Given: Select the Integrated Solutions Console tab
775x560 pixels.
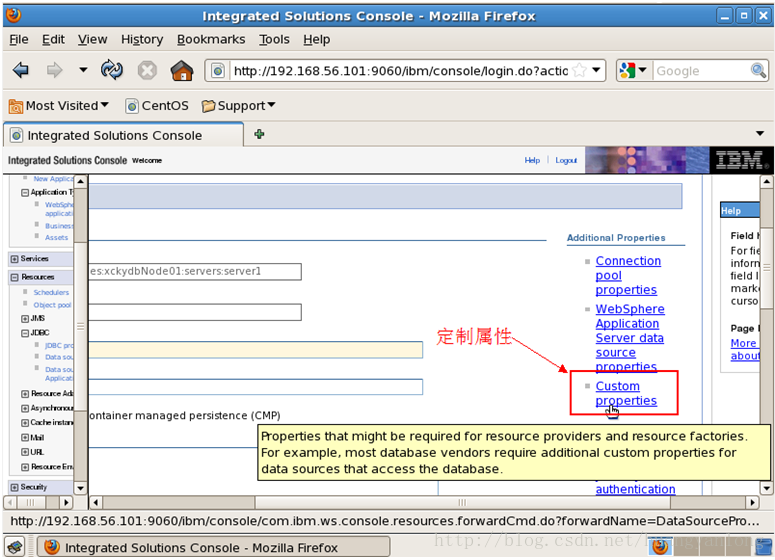Looking at the screenshot, I should click(124, 135).
